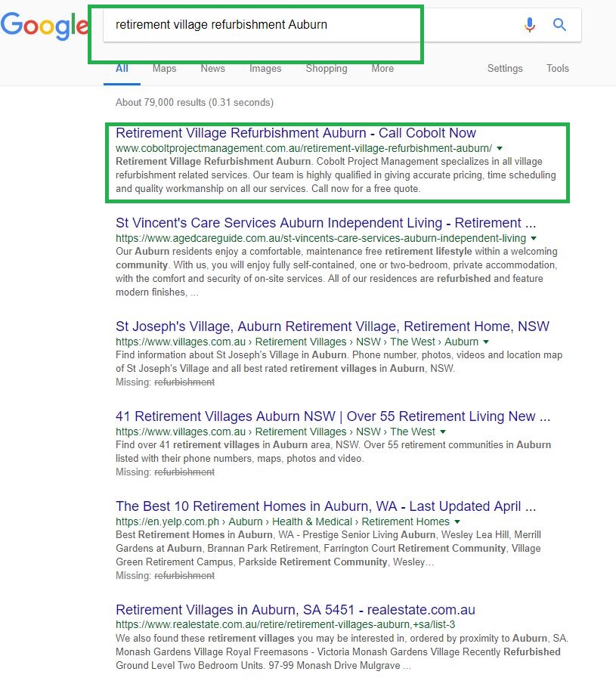The image size is (616, 687).
Task: Open 41 Retirement Villages Auburn NSW result
Action: pos(333,416)
